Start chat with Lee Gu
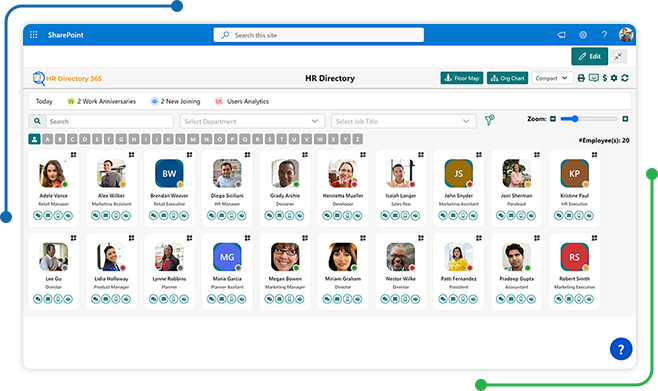The height and width of the screenshot is (391, 658). 38,299
